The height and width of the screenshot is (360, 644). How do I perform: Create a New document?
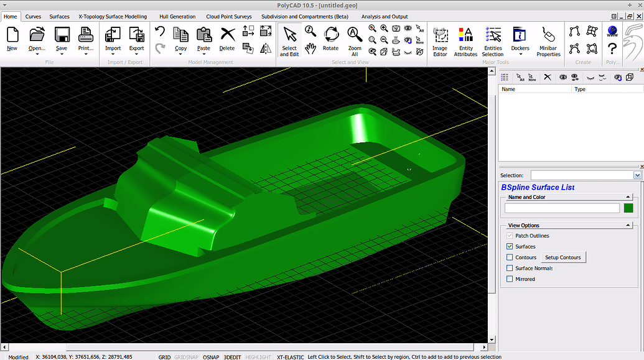click(12, 39)
